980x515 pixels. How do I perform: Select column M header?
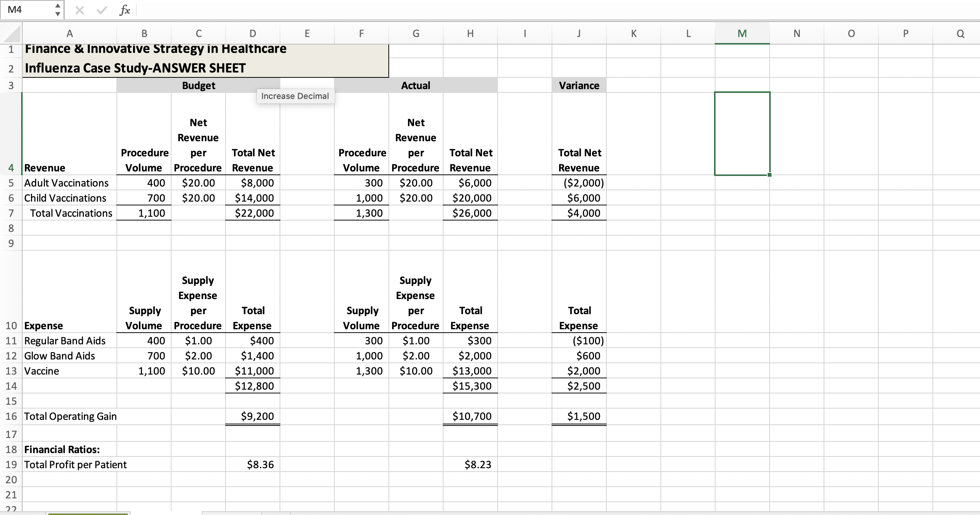(x=742, y=34)
